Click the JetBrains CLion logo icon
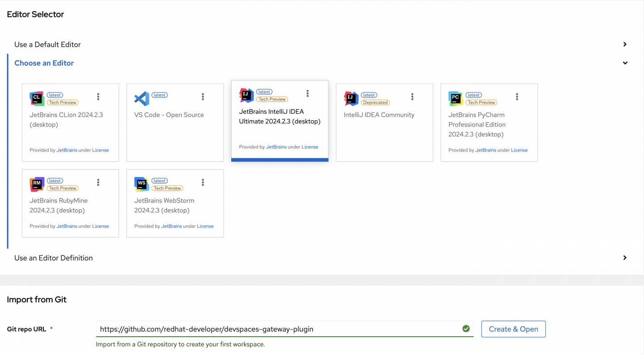Image resolution: width=644 pixels, height=355 pixels. coord(37,98)
